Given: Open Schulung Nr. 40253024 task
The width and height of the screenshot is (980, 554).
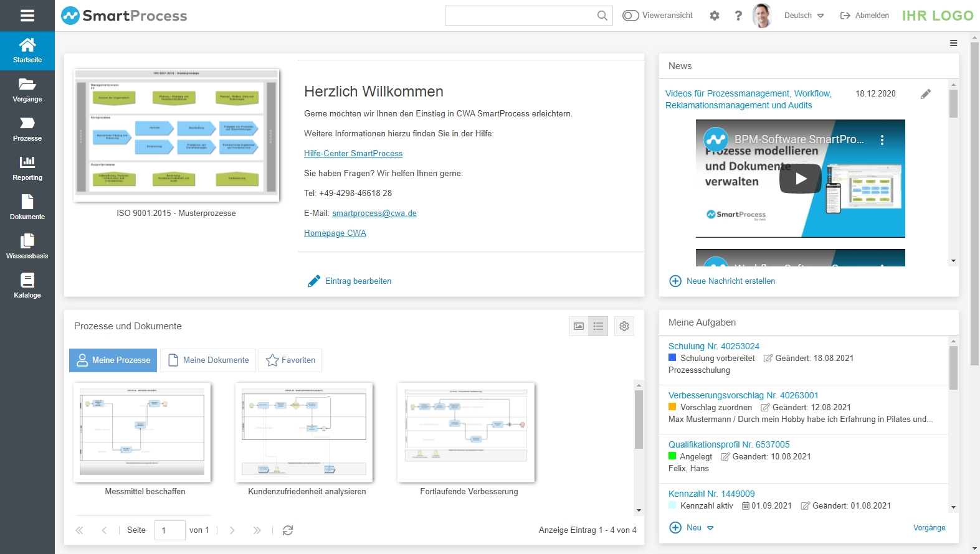Looking at the screenshot, I should coord(714,347).
